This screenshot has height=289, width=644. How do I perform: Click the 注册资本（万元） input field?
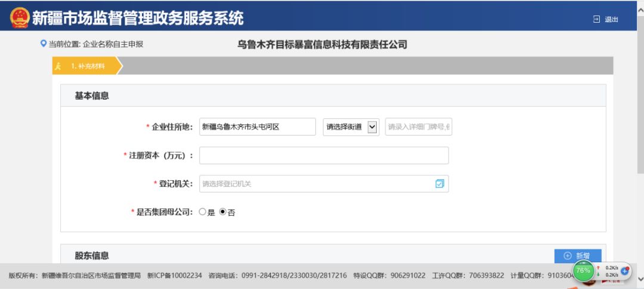323,155
